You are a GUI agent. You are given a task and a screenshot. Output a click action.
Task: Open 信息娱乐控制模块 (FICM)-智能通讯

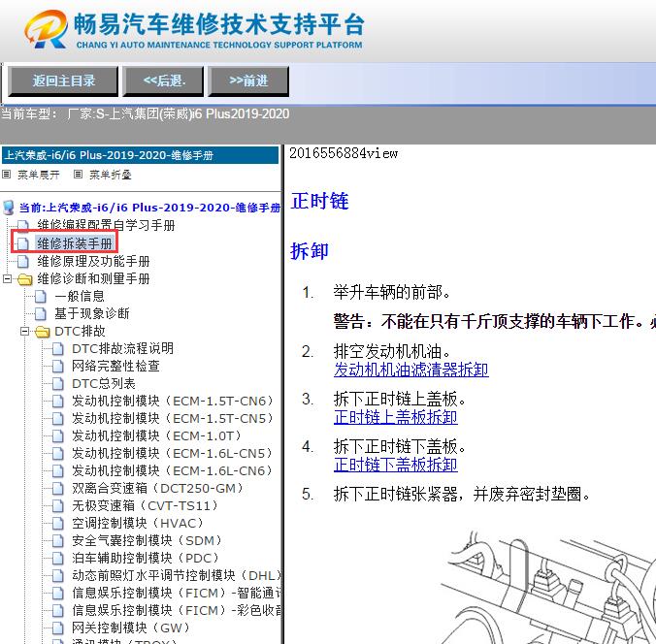point(177,593)
